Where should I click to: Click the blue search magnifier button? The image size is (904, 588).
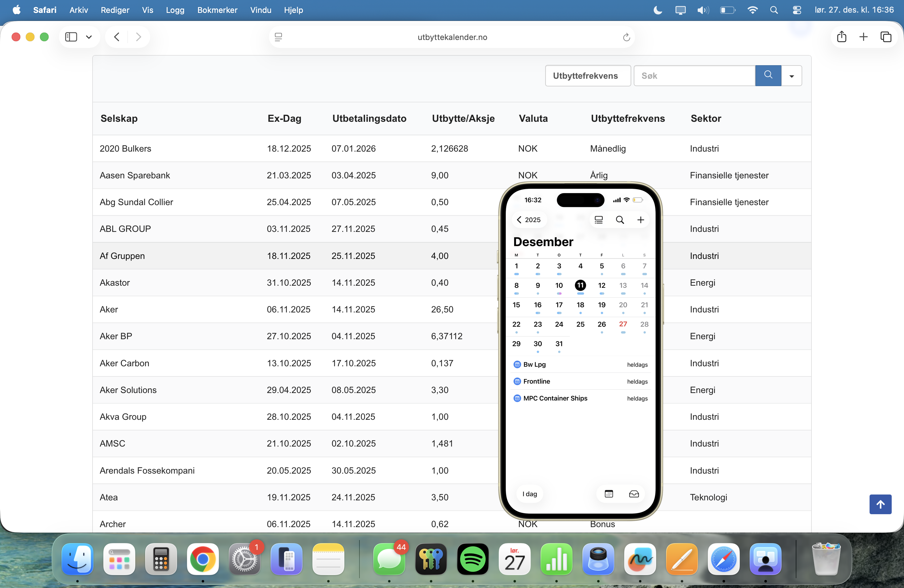point(768,75)
